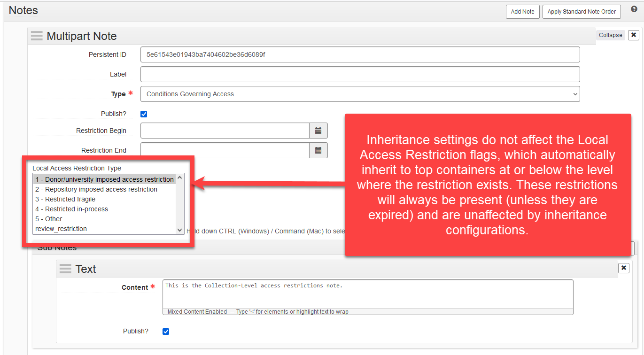
Task: Click the restriction list scroll down arrow
Action: (179, 230)
